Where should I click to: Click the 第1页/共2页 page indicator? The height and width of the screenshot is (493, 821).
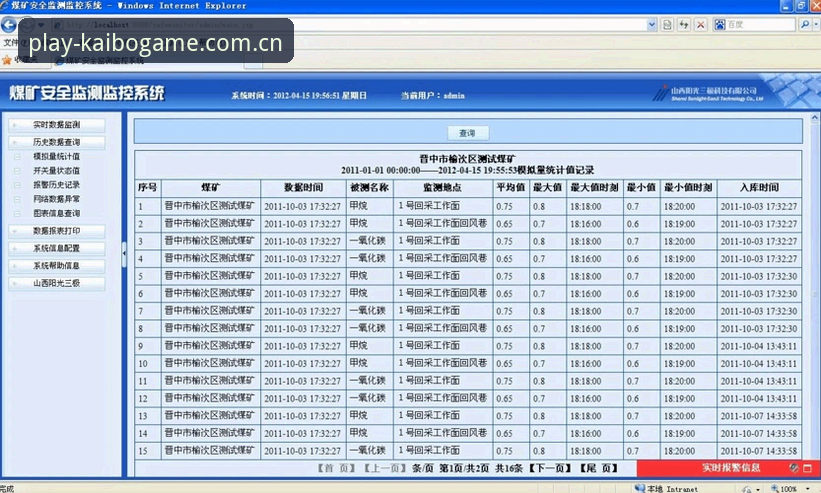click(464, 468)
